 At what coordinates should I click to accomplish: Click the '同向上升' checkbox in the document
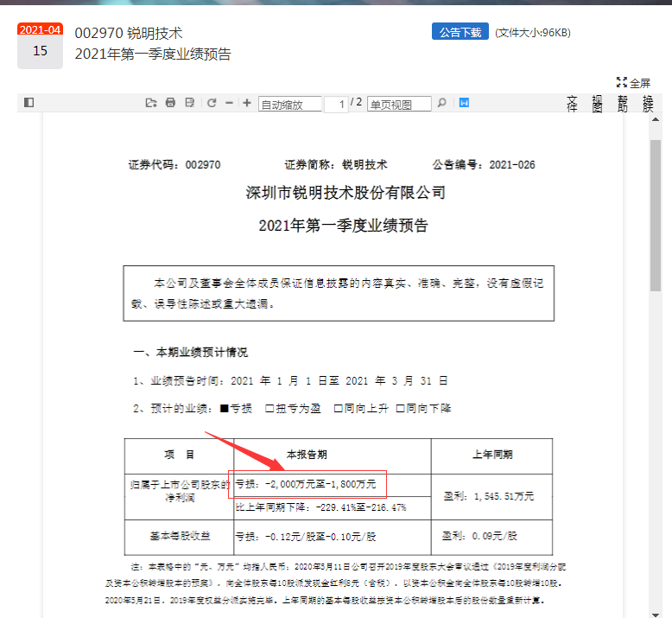coord(338,408)
